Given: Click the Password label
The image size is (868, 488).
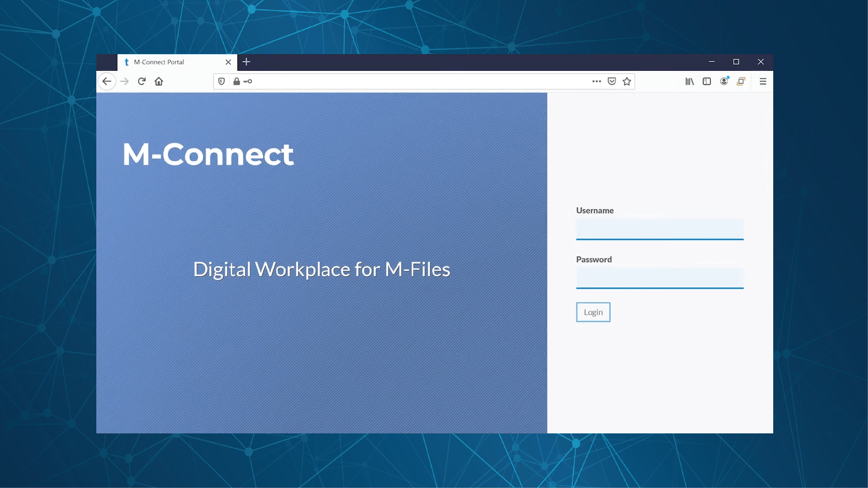Looking at the screenshot, I should 594,259.
